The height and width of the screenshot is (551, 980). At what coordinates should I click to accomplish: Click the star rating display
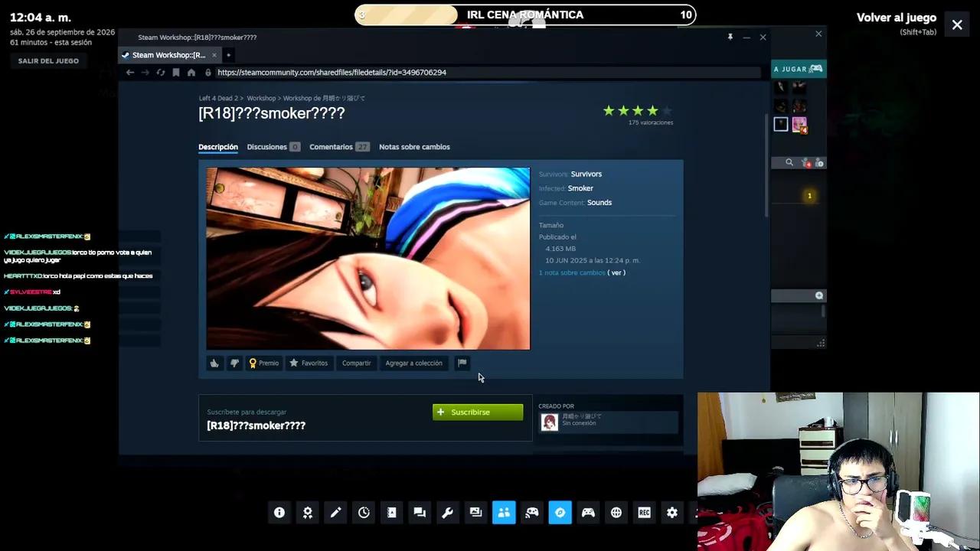(x=638, y=110)
